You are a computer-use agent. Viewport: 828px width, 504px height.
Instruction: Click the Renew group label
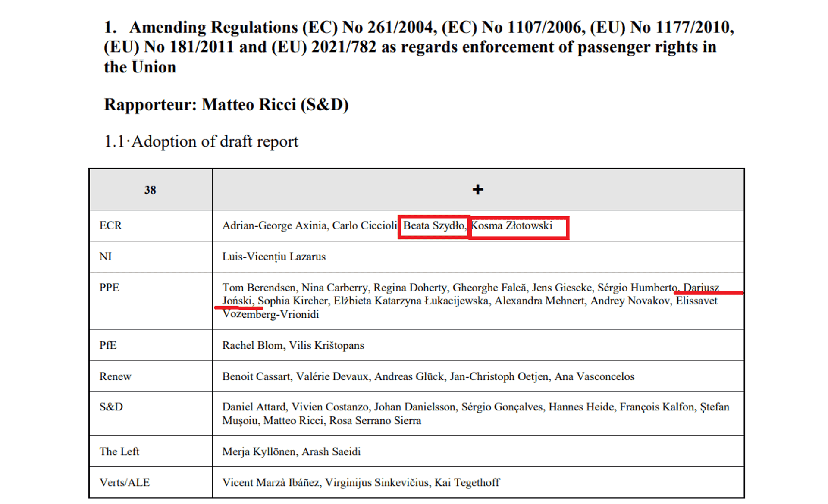coord(115,376)
